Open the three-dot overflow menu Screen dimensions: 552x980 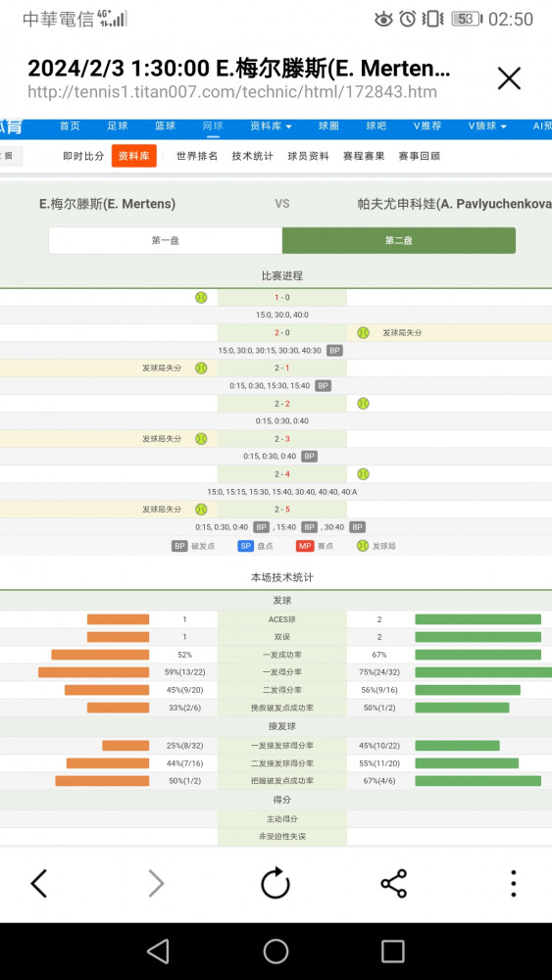point(513,884)
